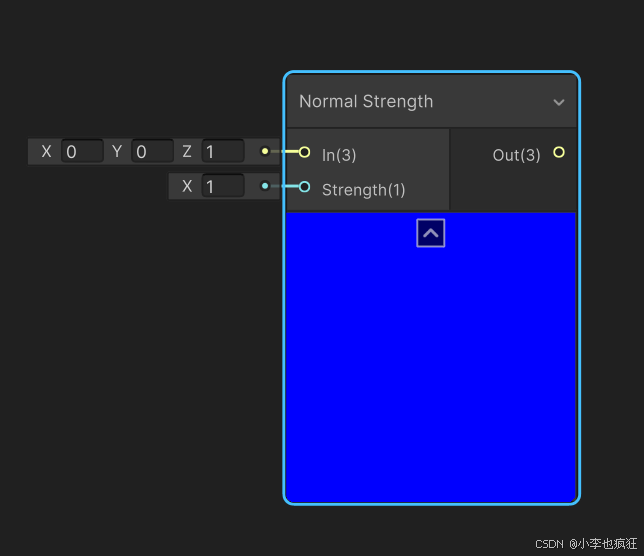The height and width of the screenshot is (556, 644).
Task: Click the blue node preview area
Action: click(431, 357)
